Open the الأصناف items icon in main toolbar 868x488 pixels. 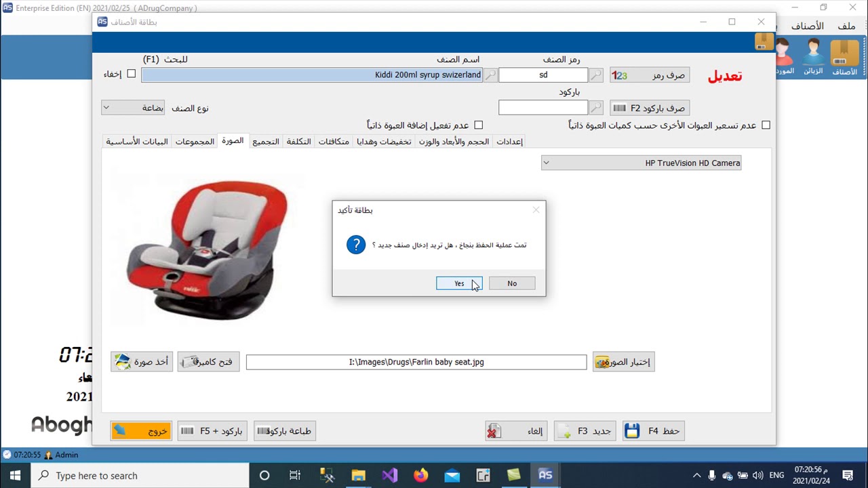tap(844, 57)
